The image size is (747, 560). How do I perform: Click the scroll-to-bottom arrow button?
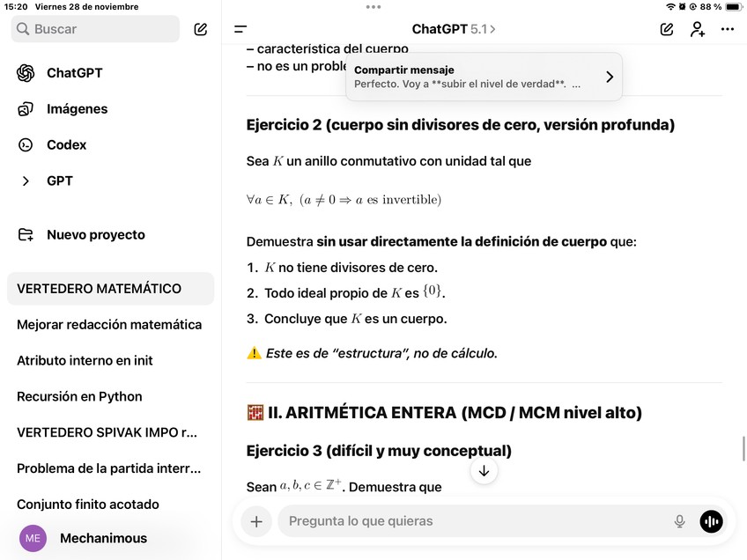pos(484,471)
